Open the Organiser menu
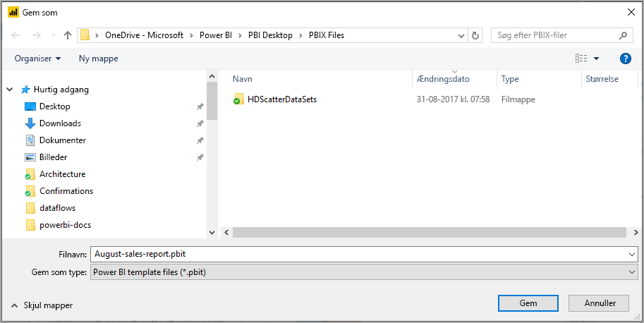Viewport: 644px width, 323px height. pyautogui.click(x=38, y=59)
